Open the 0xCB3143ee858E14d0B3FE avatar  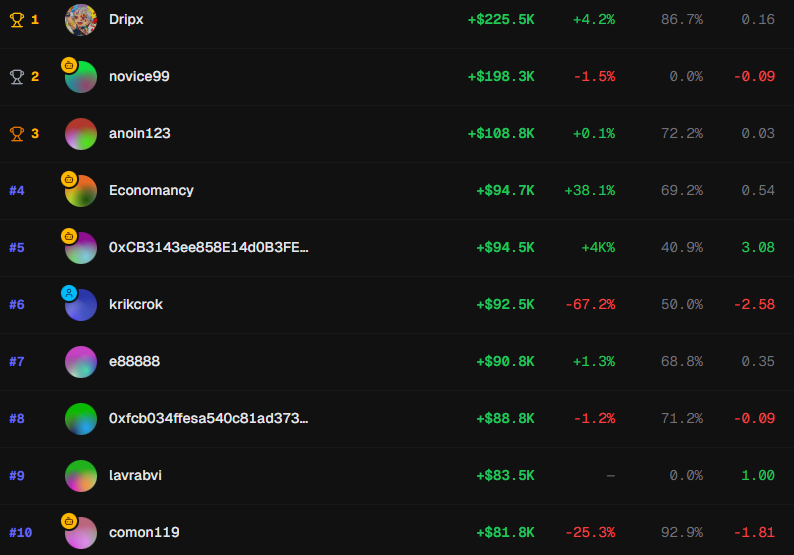pos(81,248)
